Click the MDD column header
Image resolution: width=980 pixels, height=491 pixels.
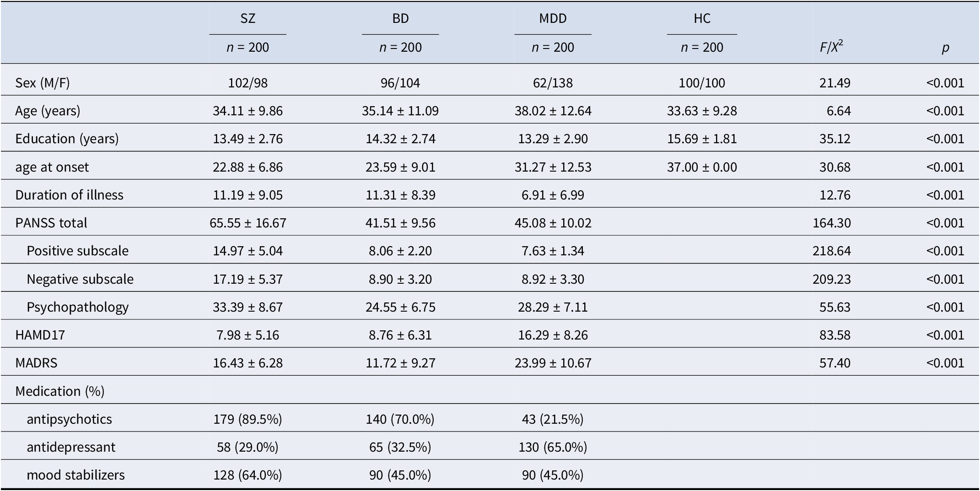[553, 18]
